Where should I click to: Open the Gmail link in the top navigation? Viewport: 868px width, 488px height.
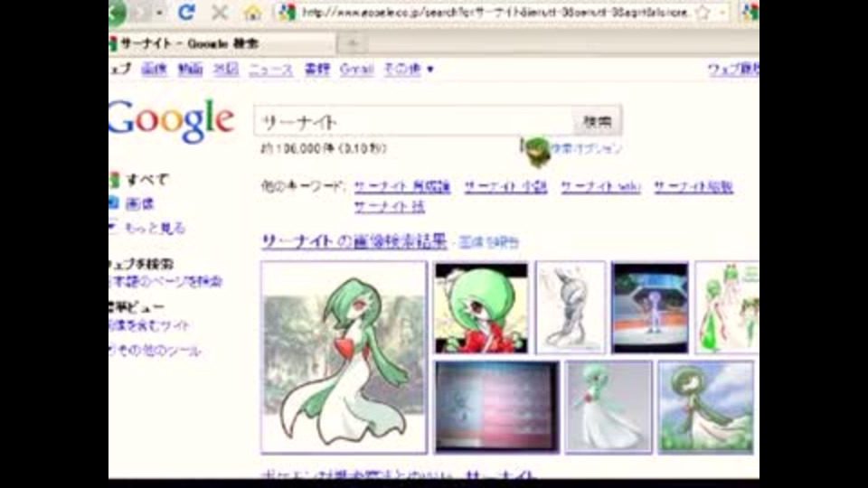(356, 70)
